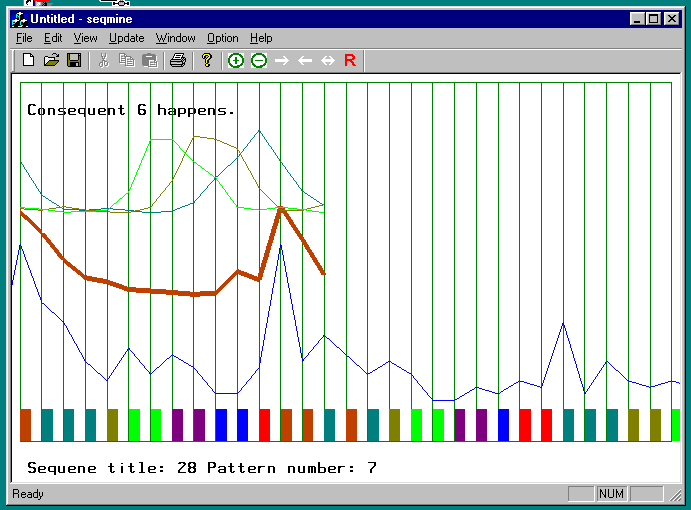
Task: Click the Cut scissors icon
Action: coord(104,60)
